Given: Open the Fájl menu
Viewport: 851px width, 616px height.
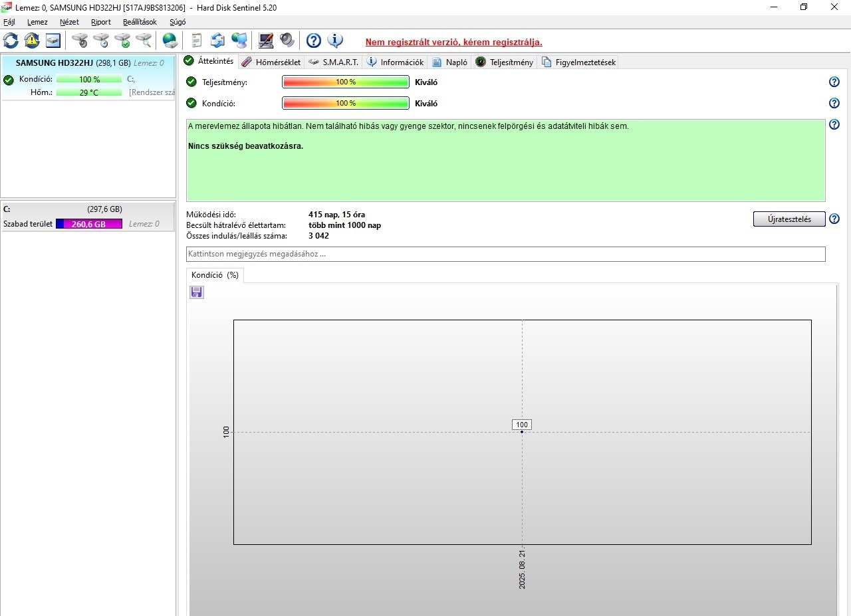Looking at the screenshot, I should 9,22.
